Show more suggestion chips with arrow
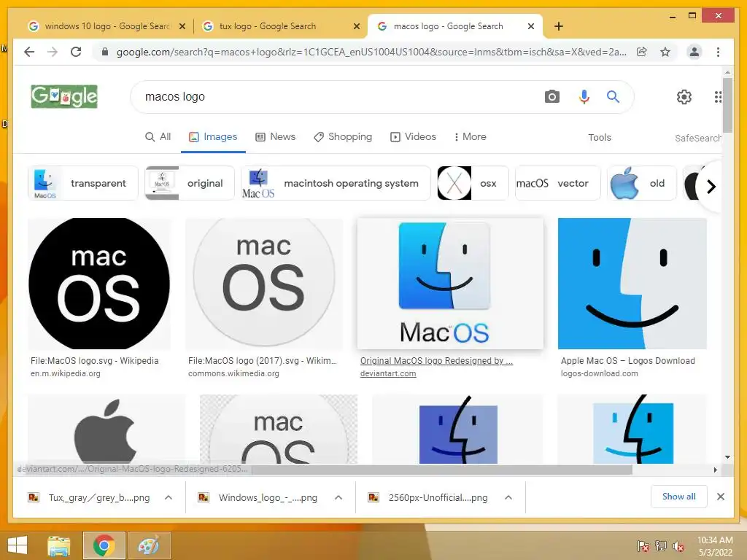Viewport: 747px width, 560px height. pos(711,187)
